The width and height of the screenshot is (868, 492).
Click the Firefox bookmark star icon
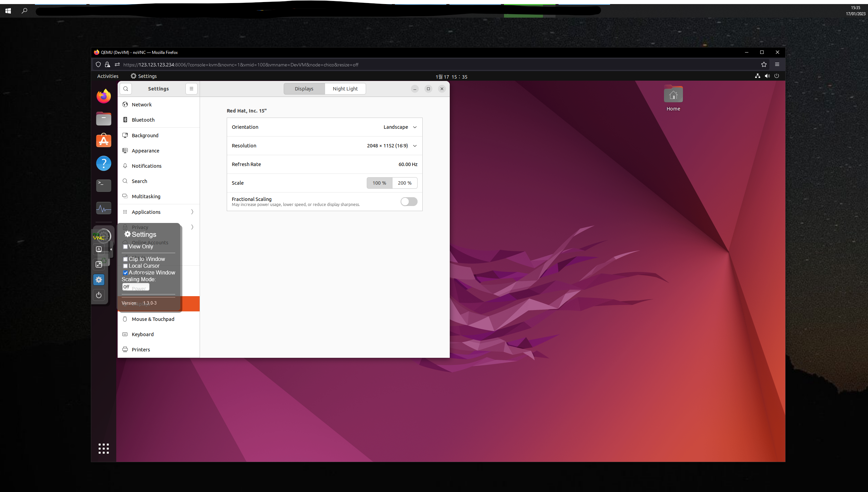coord(764,64)
